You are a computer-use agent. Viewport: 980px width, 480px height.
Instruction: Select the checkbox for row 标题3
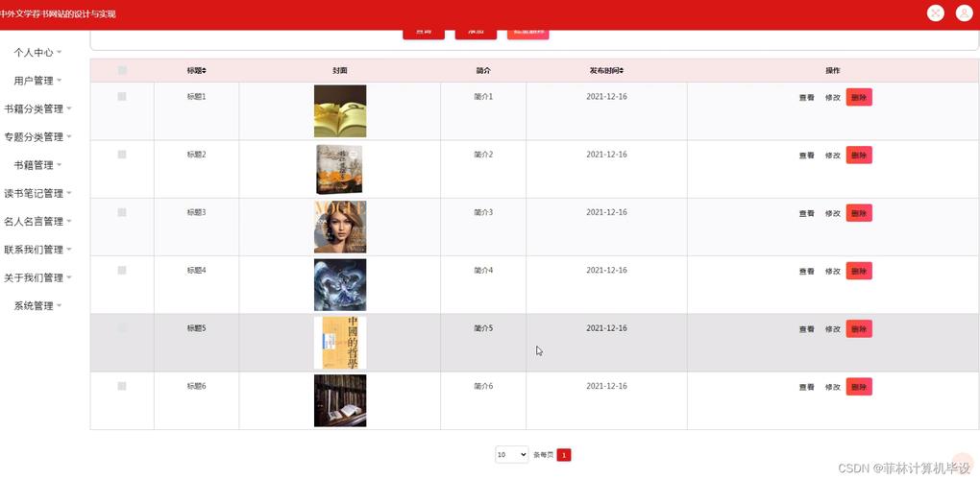[x=122, y=212]
